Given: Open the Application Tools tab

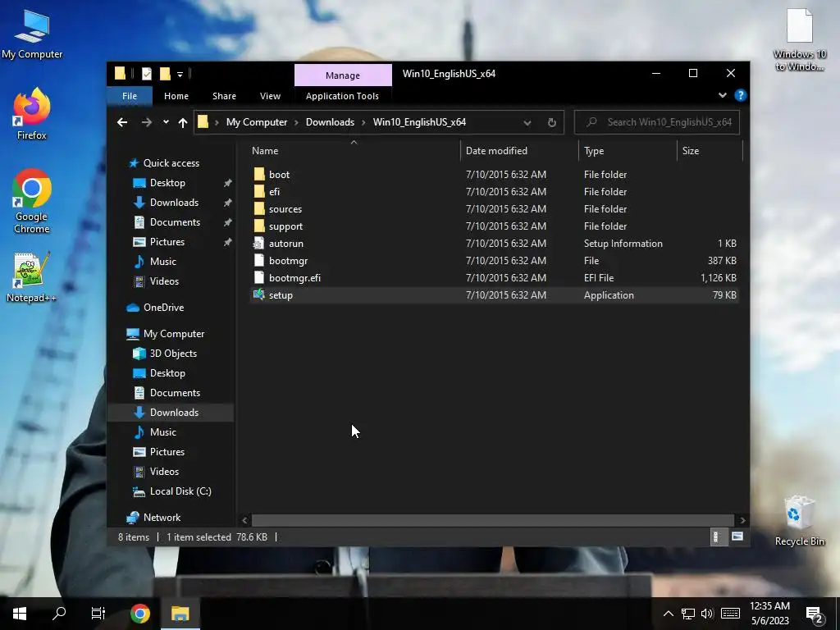Looking at the screenshot, I should (x=342, y=96).
